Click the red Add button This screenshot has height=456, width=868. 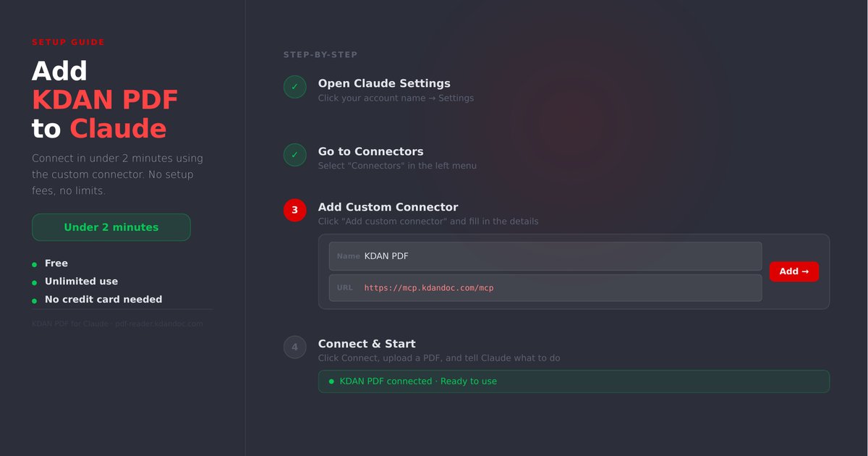(794, 271)
